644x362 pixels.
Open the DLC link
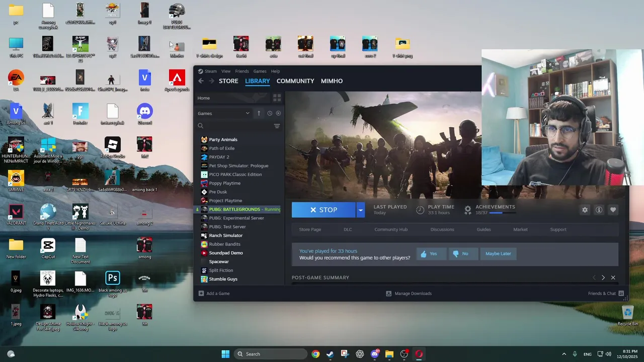coord(348,230)
